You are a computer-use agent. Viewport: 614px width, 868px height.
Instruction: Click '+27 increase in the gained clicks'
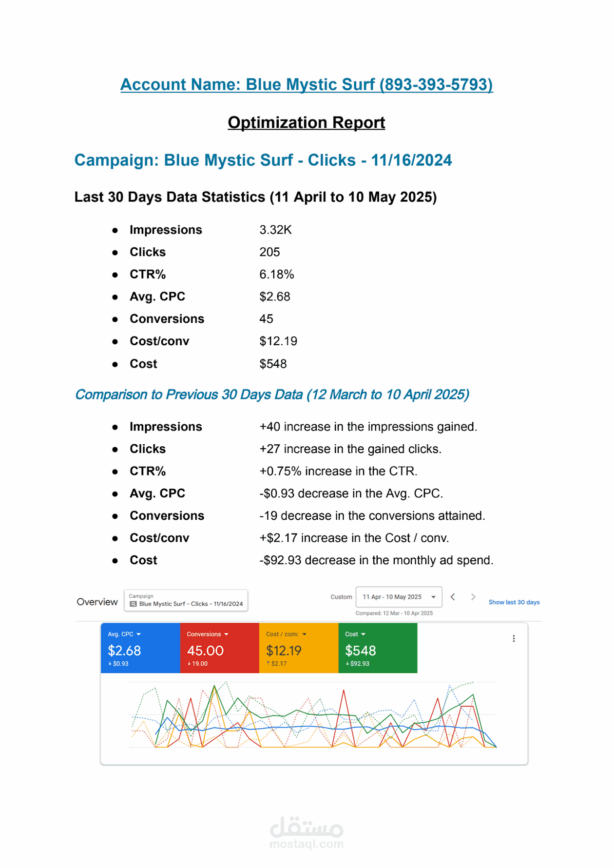coord(350,449)
